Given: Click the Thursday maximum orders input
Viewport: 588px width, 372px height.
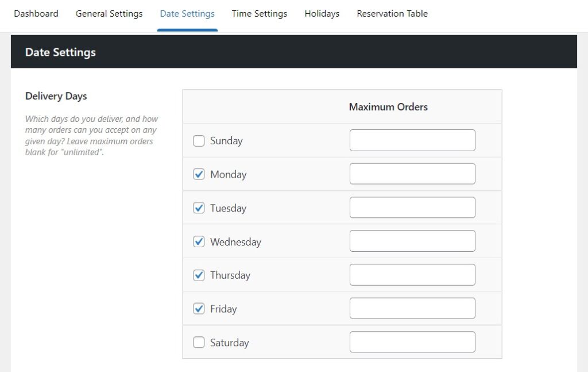Looking at the screenshot, I should point(412,274).
